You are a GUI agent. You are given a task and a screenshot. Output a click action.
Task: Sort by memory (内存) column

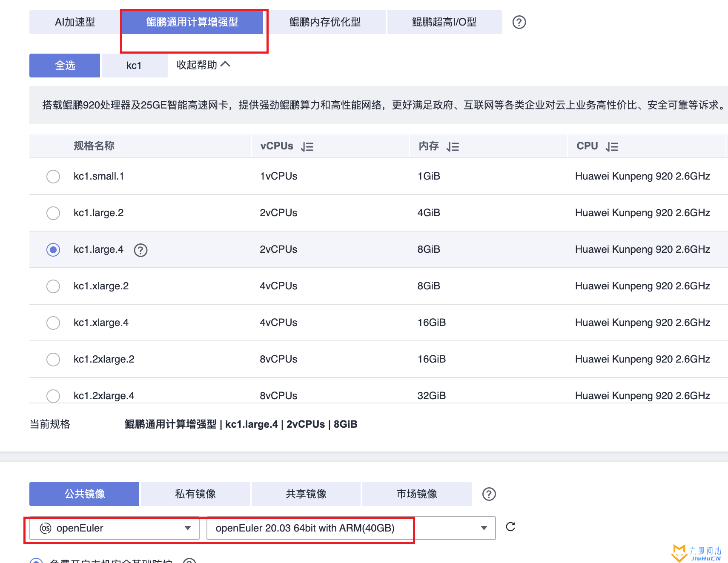click(x=453, y=147)
